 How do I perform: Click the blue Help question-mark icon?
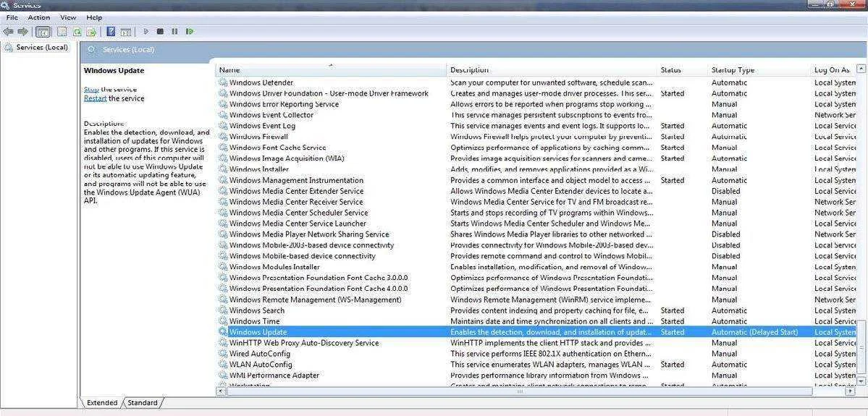111,32
